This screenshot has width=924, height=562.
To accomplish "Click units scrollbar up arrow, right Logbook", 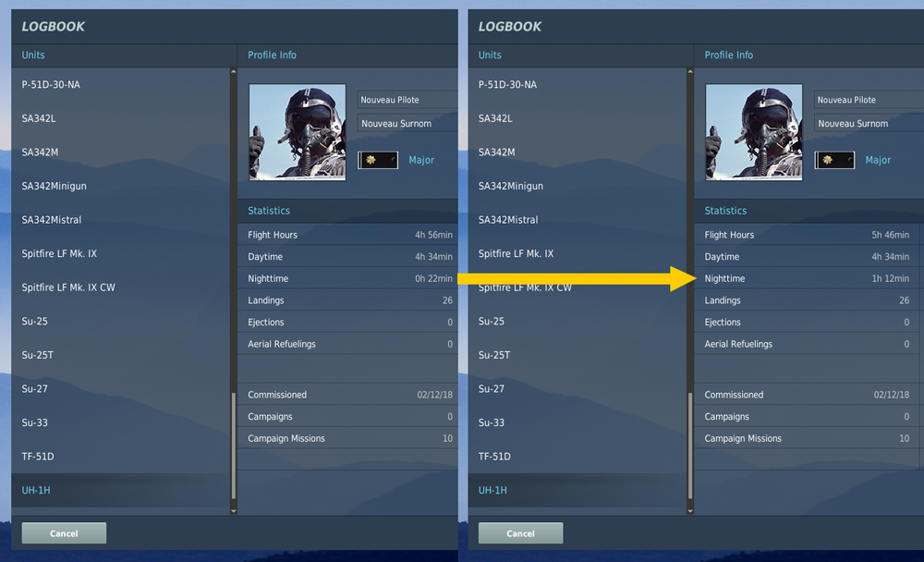I will (x=690, y=71).
